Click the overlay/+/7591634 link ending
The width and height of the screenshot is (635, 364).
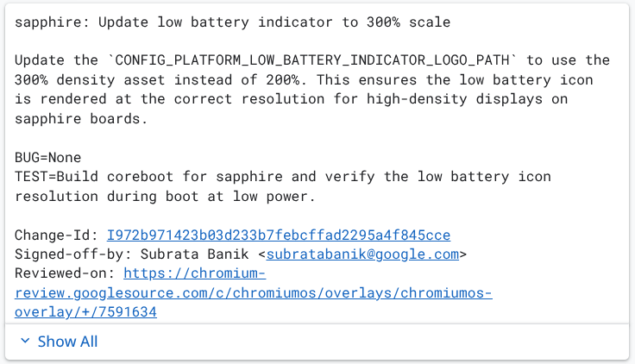point(85,312)
